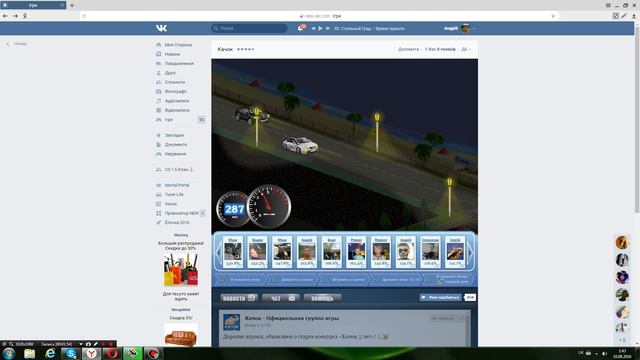Image resolution: width=640 pixels, height=360 pixels.
Task: Open Mortal Portal game in sidebar
Action: click(173, 185)
